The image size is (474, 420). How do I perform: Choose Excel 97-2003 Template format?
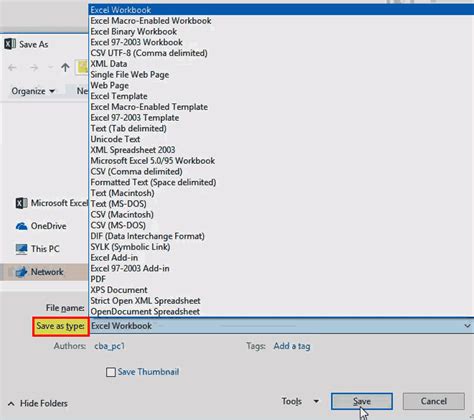(x=281, y=118)
